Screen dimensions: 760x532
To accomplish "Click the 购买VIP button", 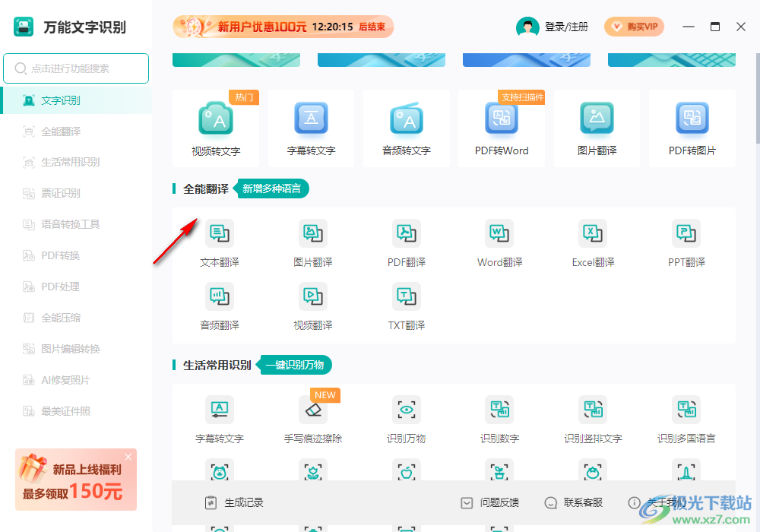I will point(634,27).
